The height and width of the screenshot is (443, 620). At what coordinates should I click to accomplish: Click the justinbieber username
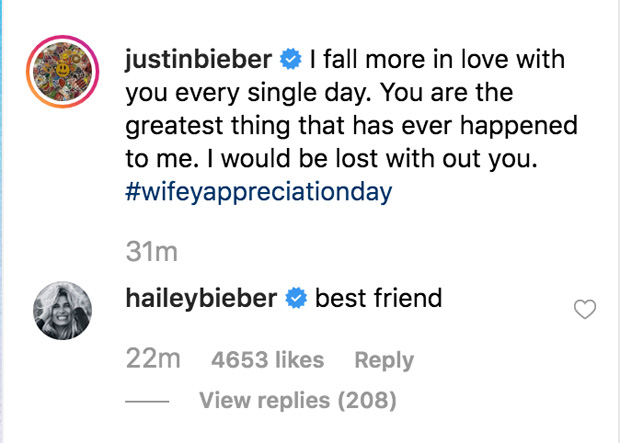click(198, 60)
